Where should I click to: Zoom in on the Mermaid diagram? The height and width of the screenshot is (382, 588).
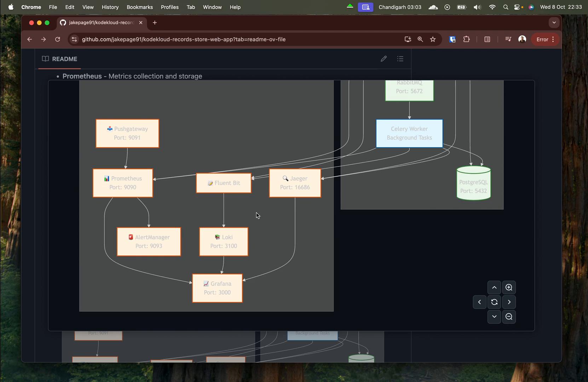(x=509, y=288)
